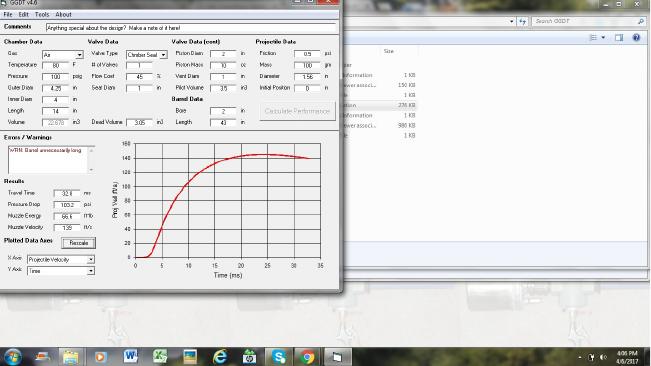Image resolution: width=651 pixels, height=366 pixels.
Task: Click the Windows Start orb
Action: [x=12, y=357]
